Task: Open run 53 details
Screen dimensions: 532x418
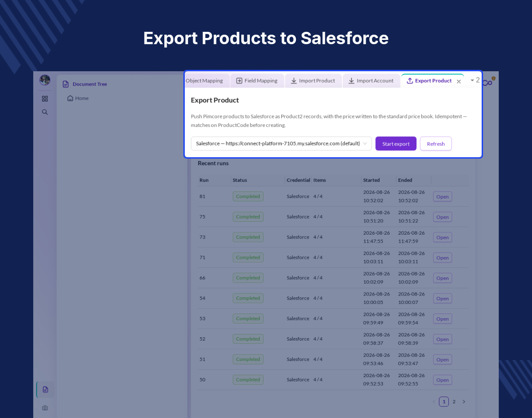Action: click(442, 319)
